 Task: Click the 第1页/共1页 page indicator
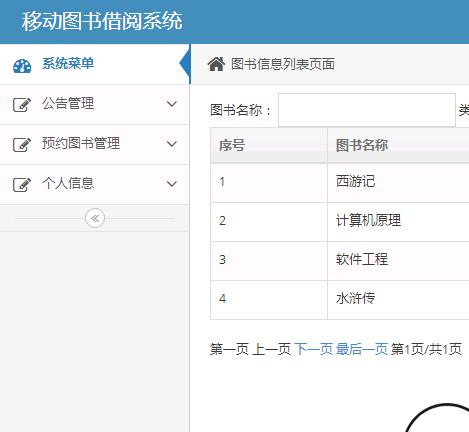coord(426,349)
